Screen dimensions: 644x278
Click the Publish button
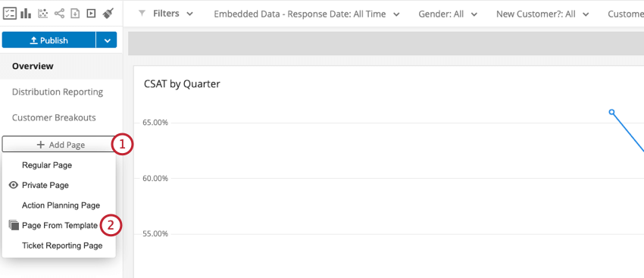point(49,40)
